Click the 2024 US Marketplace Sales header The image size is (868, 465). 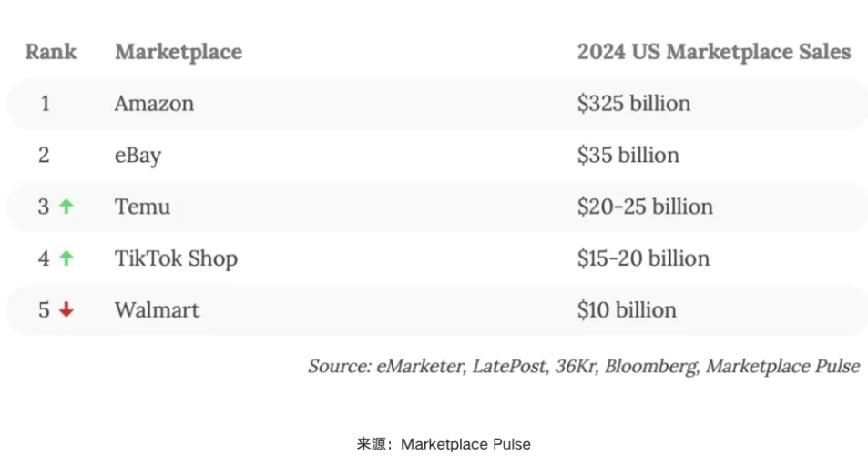(x=713, y=52)
